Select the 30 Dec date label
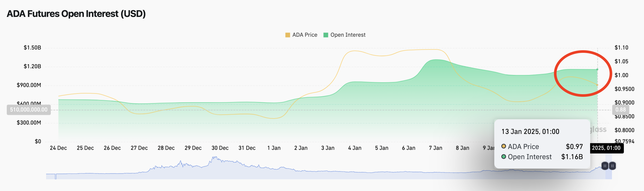Image resolution: width=644 pixels, height=191 pixels. pyautogui.click(x=220, y=148)
